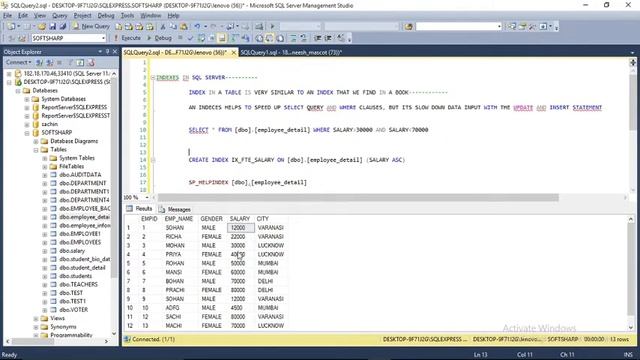Select the Results tab

click(x=139, y=209)
